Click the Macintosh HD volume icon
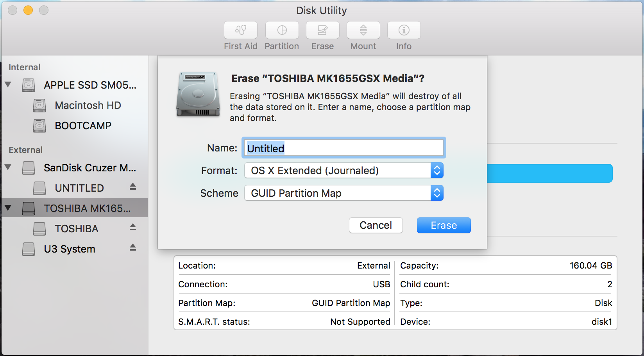Viewport: 644px width, 356px height. (39, 105)
